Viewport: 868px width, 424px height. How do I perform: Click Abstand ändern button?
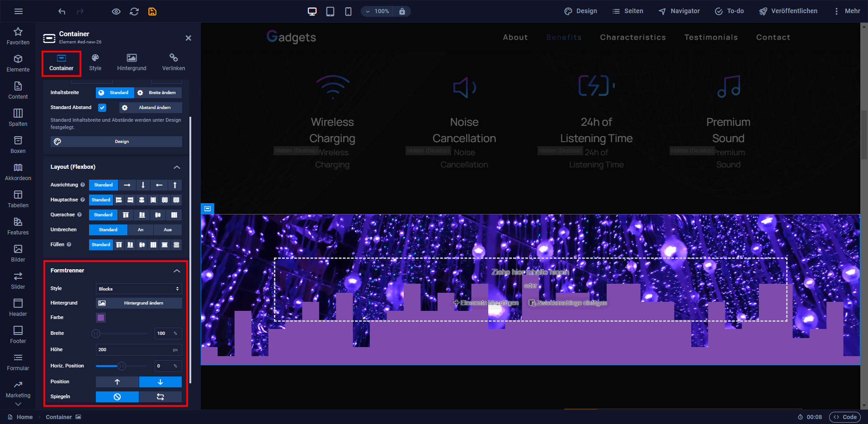pos(151,108)
